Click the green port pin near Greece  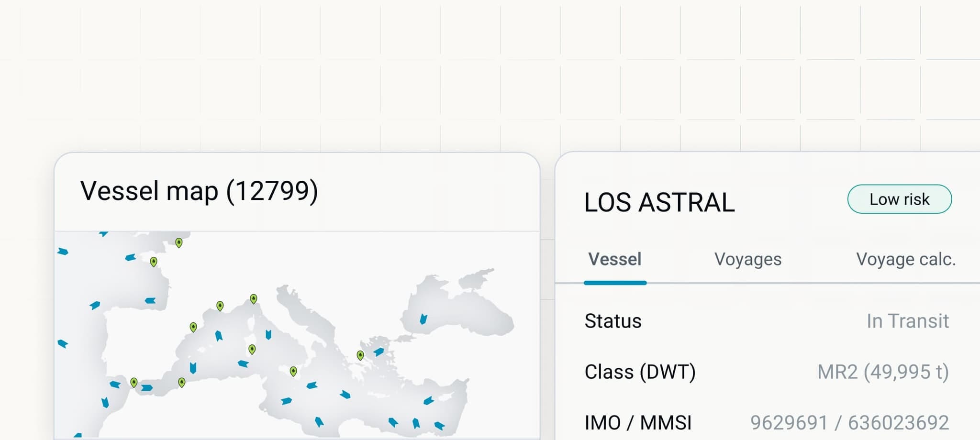[x=360, y=355]
